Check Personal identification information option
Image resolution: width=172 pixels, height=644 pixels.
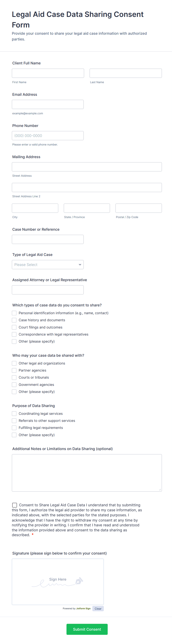click(14, 313)
